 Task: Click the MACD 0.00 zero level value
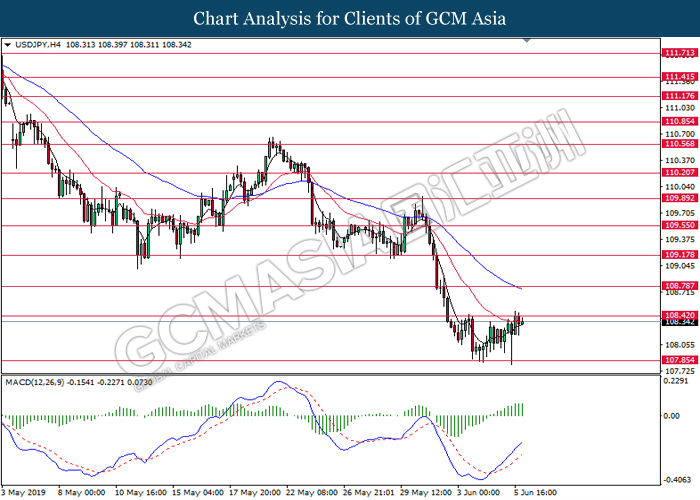click(671, 416)
